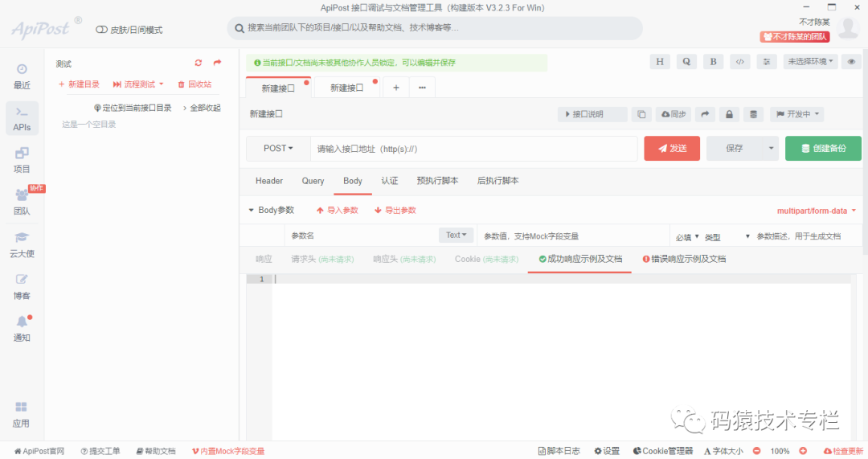Switch to the 预执行脚本 tab

[437, 181]
